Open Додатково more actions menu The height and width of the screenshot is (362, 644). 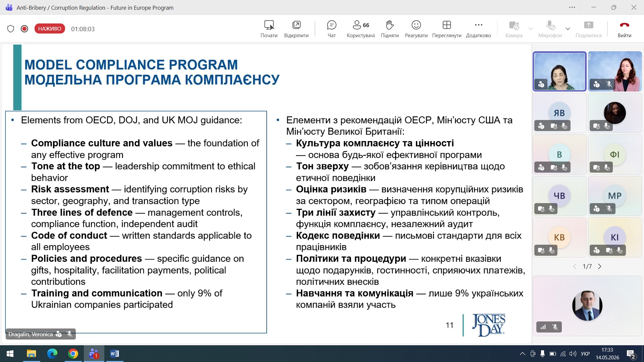click(x=478, y=29)
